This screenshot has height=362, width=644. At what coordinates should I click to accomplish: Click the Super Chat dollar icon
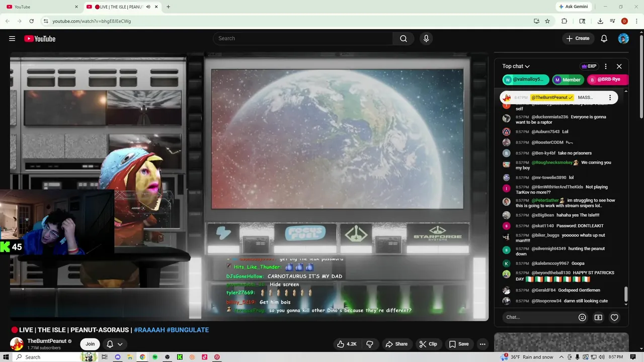[x=598, y=317]
